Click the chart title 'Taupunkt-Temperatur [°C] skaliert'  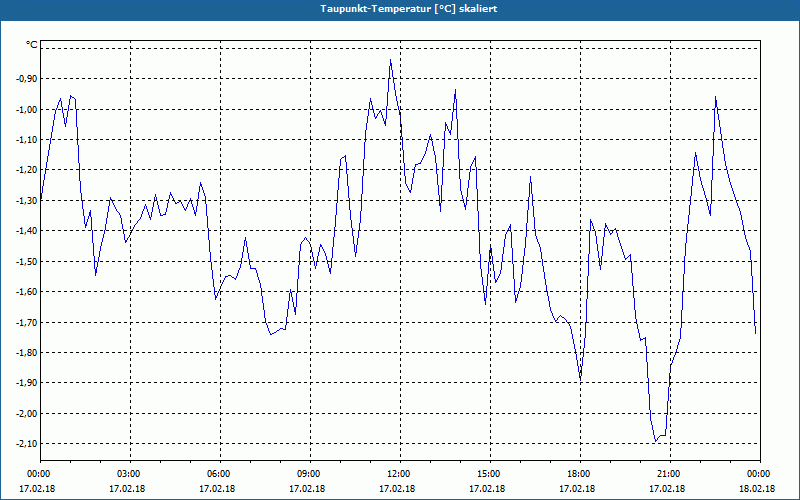[409, 9]
